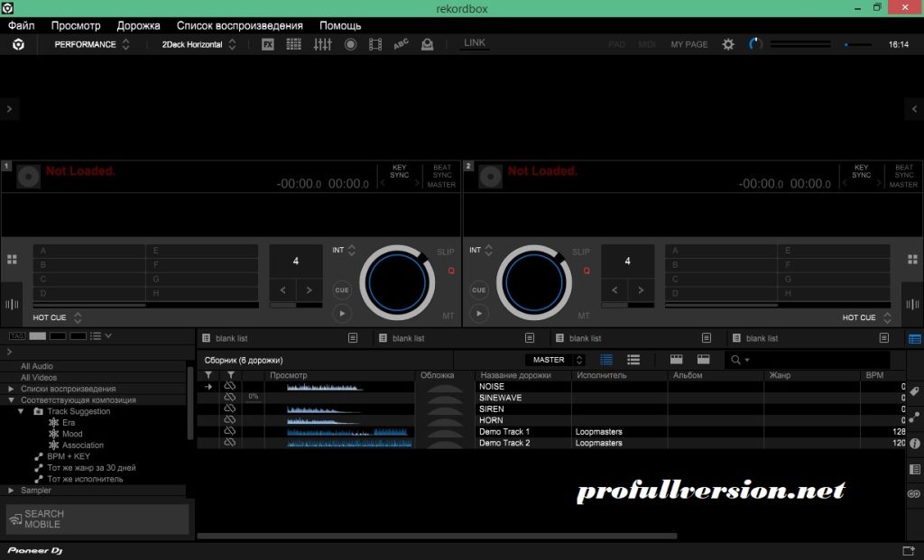Image resolution: width=924 pixels, height=560 pixels.
Task: Open the lighting mode icon
Action: tap(428, 43)
